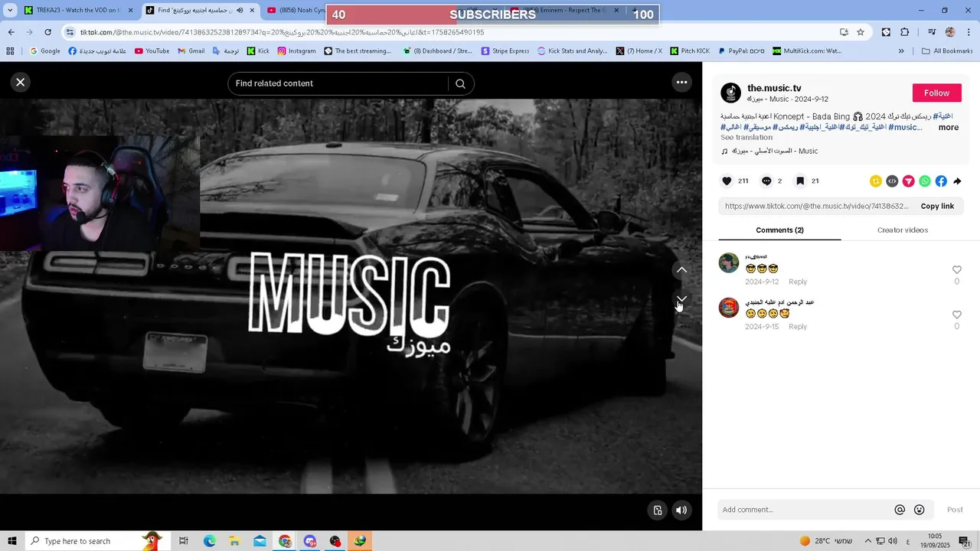The width and height of the screenshot is (980, 551).
Task: Click Copy link button
Action: 937,206
